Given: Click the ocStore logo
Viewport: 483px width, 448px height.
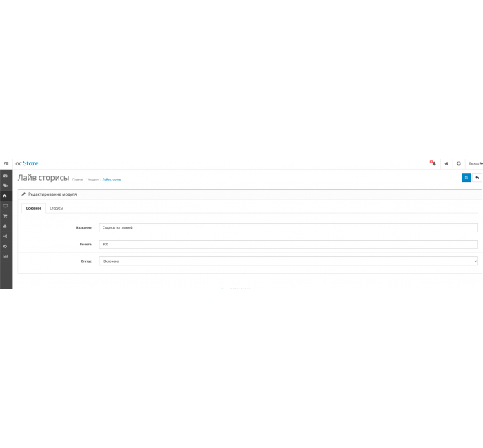Looking at the screenshot, I should [x=27, y=163].
